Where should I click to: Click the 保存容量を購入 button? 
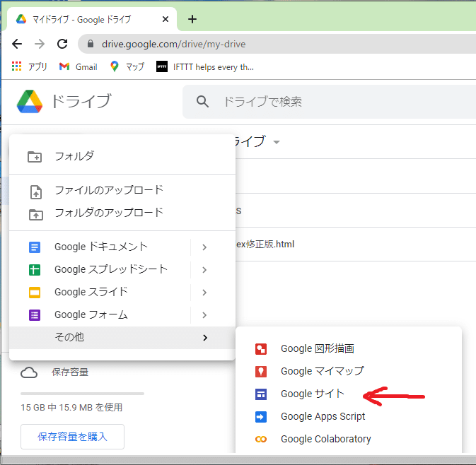tap(72, 437)
